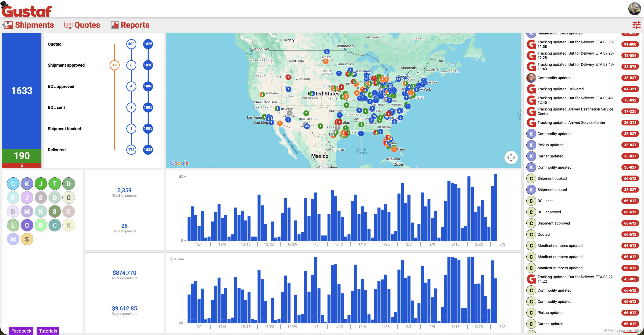The image size is (644, 335).
Task: Click the map fullscreen expand icon
Action: [x=511, y=158]
